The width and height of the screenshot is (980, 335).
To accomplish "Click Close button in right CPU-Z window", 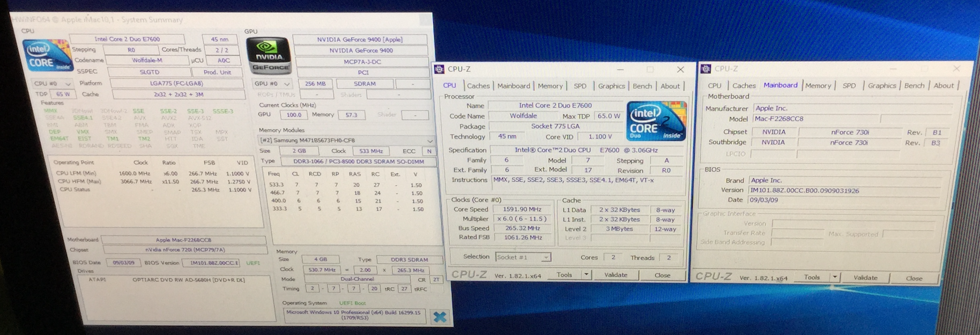I will tap(914, 278).
